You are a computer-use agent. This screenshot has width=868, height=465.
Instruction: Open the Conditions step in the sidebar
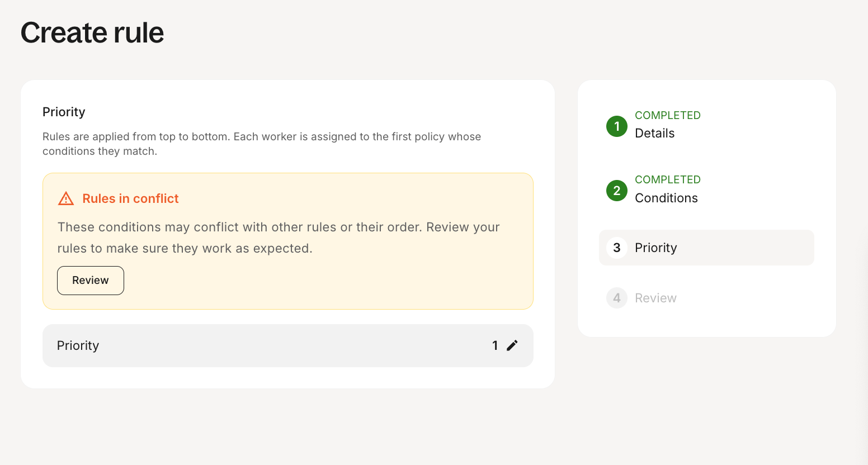[x=666, y=198]
